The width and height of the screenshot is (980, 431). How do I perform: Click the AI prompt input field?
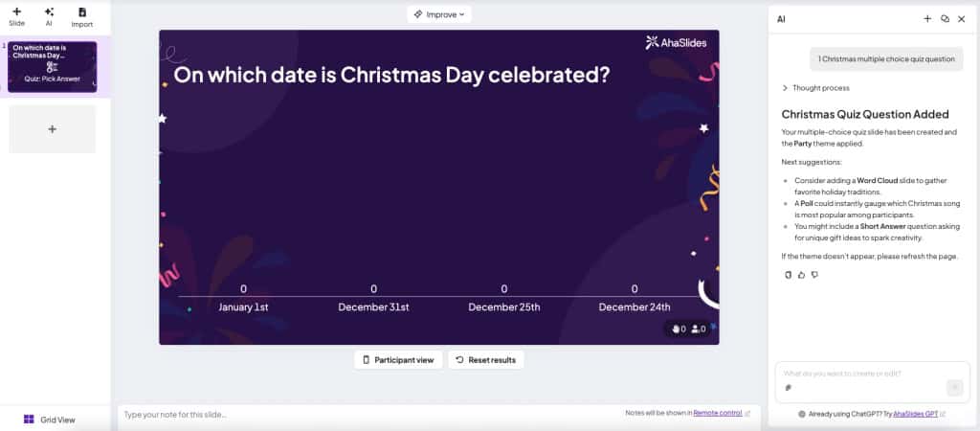point(861,374)
